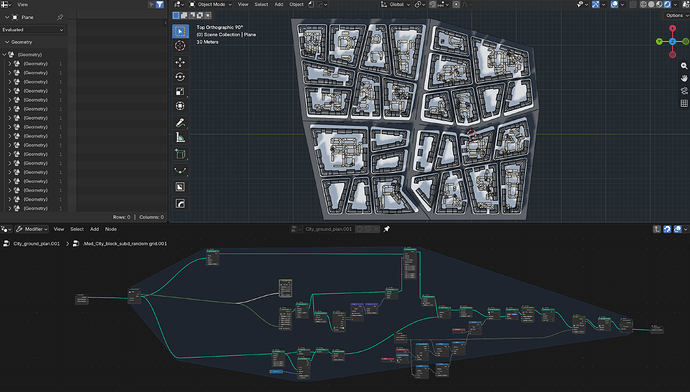Screen dimensions: 690x392
Task: Switch to wireframe shading mode
Action: pos(643,4)
